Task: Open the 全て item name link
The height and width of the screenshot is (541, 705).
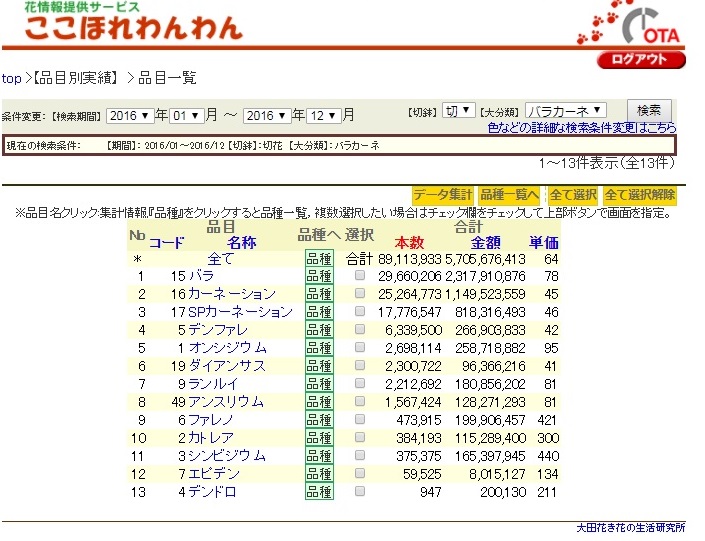Action: coord(221,259)
